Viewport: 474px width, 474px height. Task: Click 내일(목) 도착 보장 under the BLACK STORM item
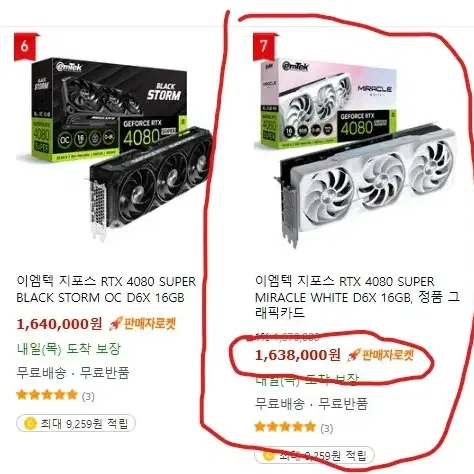[69, 349]
